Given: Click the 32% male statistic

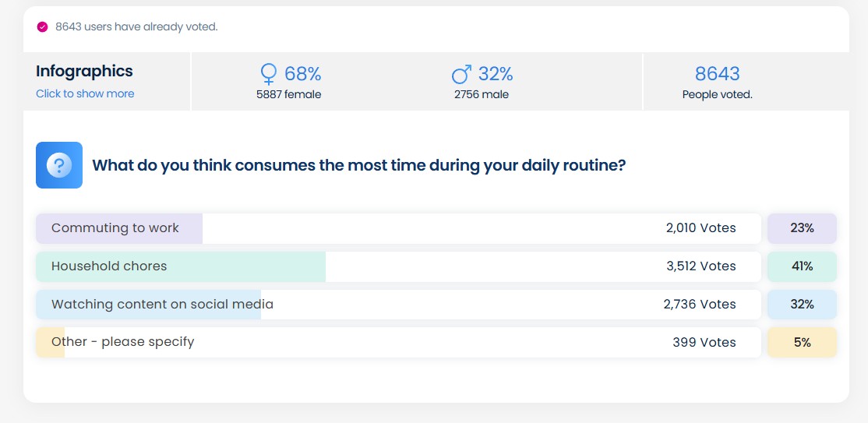Looking at the screenshot, I should tap(495, 74).
